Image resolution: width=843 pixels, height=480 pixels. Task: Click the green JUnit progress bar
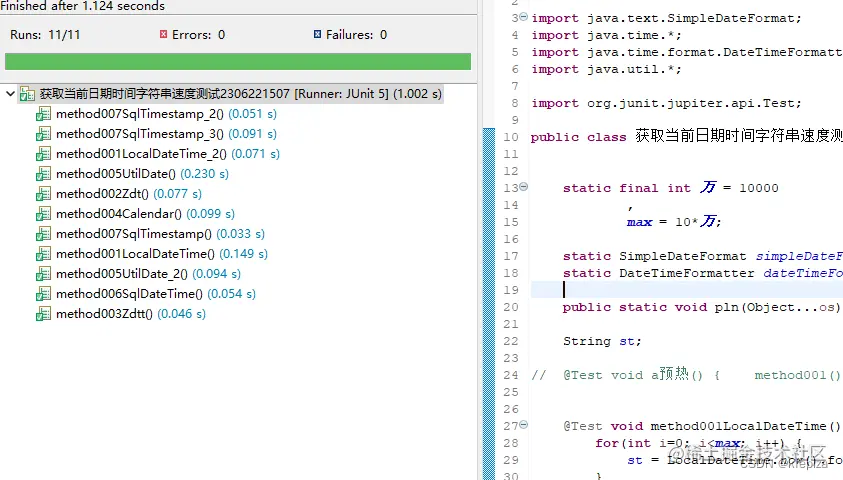coord(238,61)
